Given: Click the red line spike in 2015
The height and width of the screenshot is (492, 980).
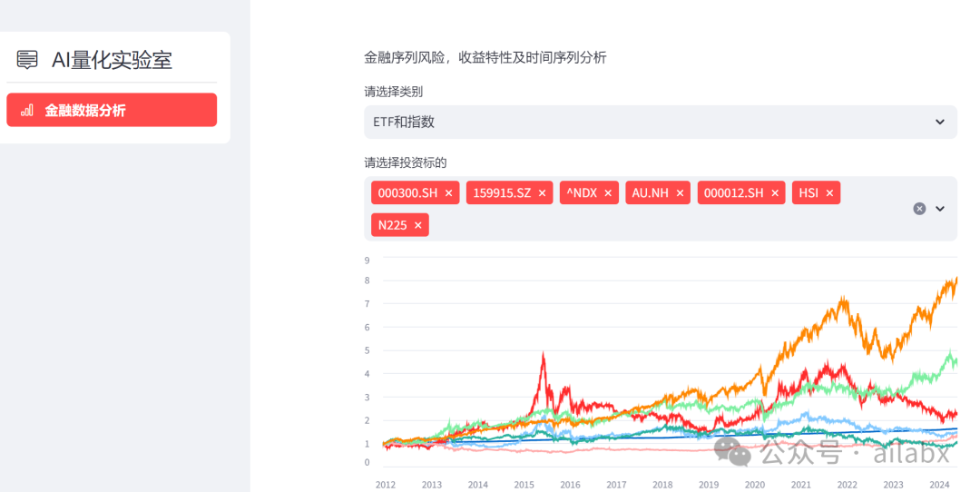Looking at the screenshot, I should coord(544,357).
